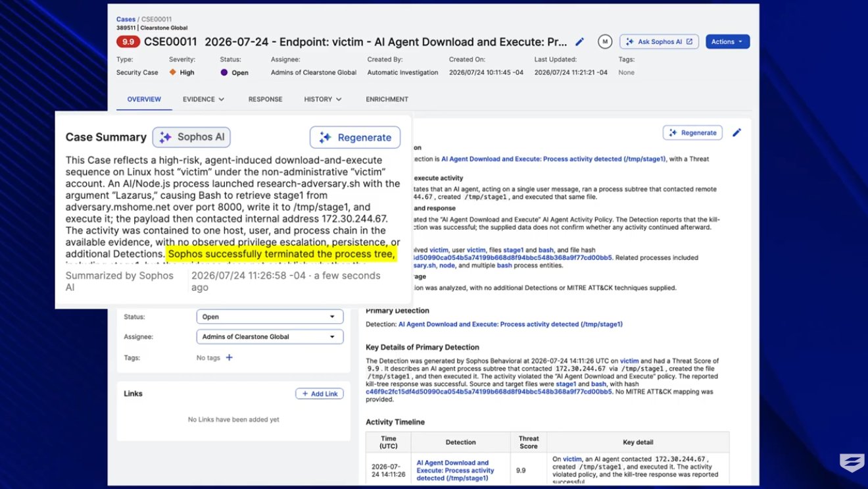The width and height of the screenshot is (868, 489).
Task: Open detection link in the Activity Timeline row
Action: pos(455,471)
